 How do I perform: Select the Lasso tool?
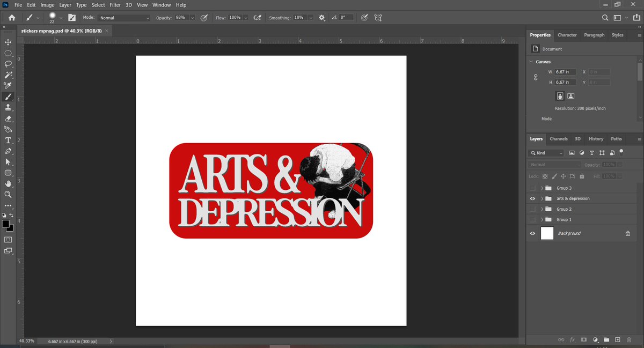[x=8, y=64]
